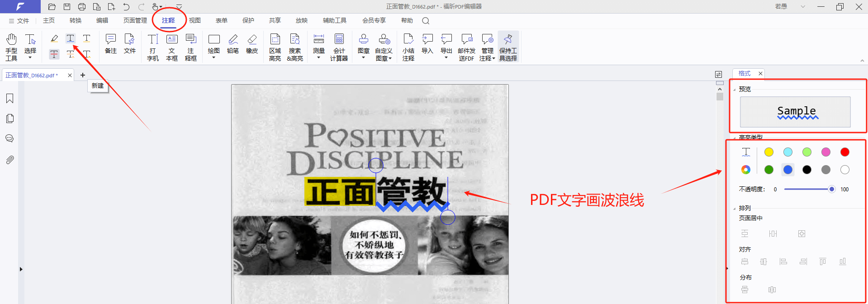Add a note comment (备注)
Screen dimensions: 868x304
[x=111, y=44]
